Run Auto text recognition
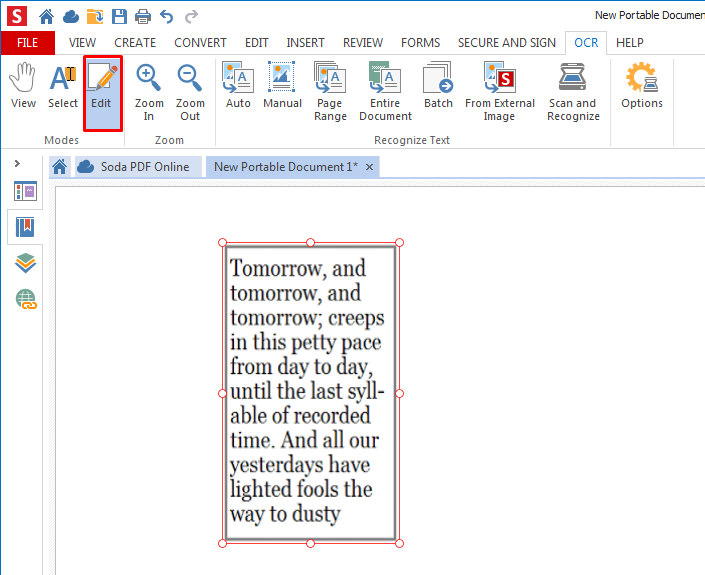The width and height of the screenshot is (705, 575). [x=238, y=85]
